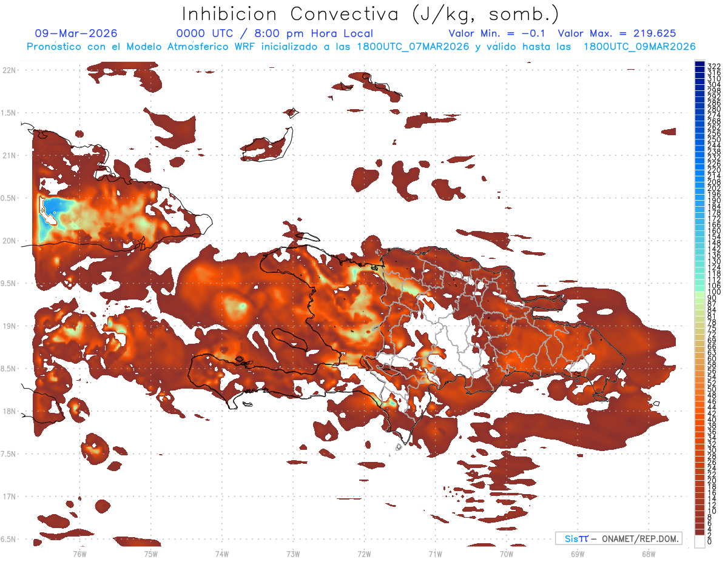Click the title 'Inhibicion Convectiva (J/kg, somb.)'
The width and height of the screenshot is (728, 562).
pos(371,14)
